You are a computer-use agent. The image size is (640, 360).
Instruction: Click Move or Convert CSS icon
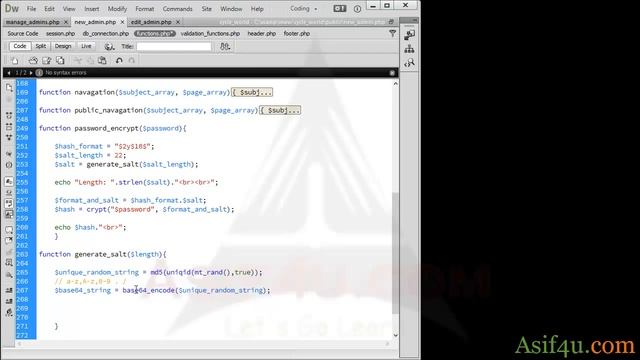click(9, 275)
